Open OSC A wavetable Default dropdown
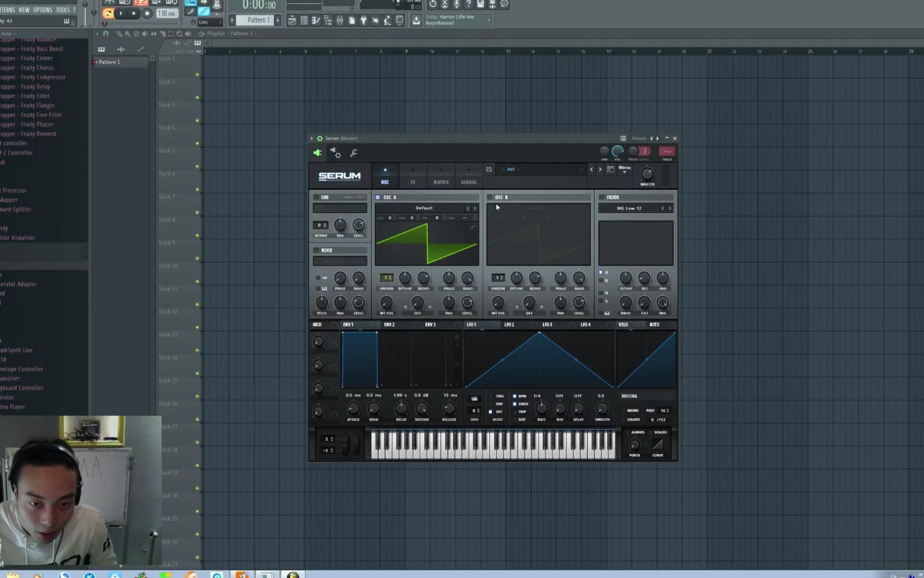The width and height of the screenshot is (924, 578). 424,208
